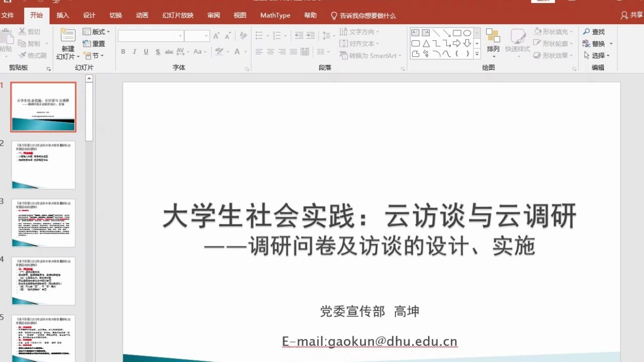Viewport: 644px width, 362px height.
Task: Toggle Center alignment for the paragraph
Action: 270,52
